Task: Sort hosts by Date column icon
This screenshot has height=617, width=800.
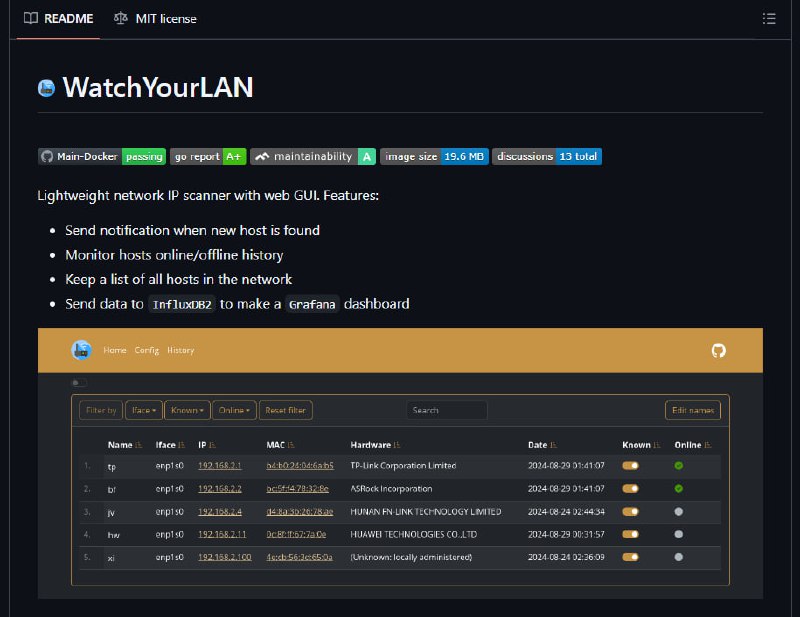Action: (553, 445)
